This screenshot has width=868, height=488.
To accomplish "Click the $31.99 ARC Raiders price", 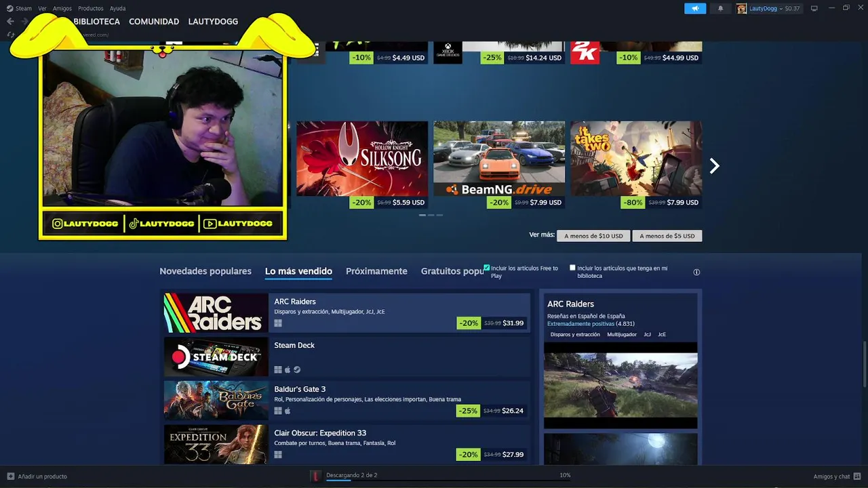I will point(513,323).
